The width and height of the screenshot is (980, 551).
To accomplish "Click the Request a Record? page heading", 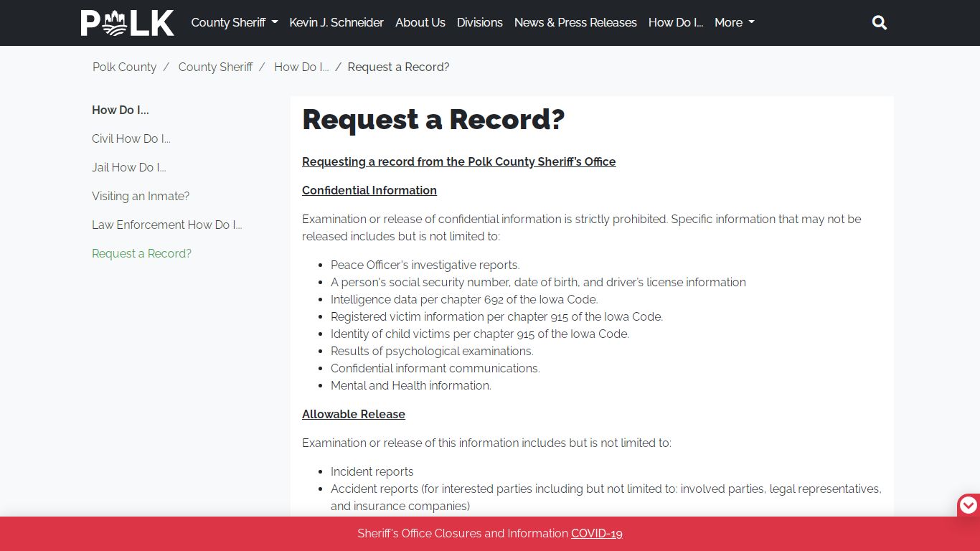I will coord(433,120).
